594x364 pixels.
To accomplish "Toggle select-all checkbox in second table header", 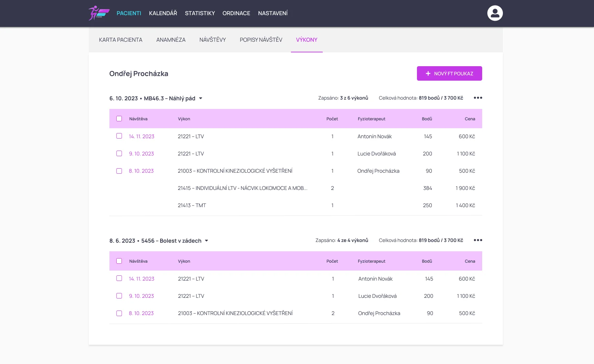I will pyautogui.click(x=119, y=261).
